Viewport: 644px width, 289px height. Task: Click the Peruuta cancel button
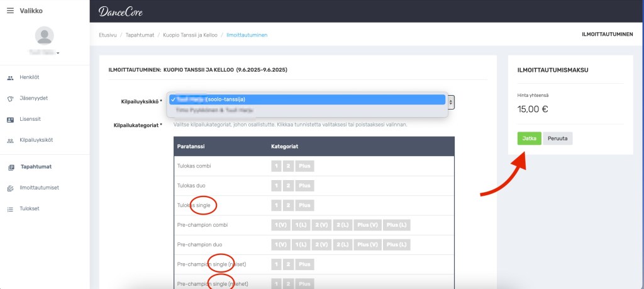point(557,139)
